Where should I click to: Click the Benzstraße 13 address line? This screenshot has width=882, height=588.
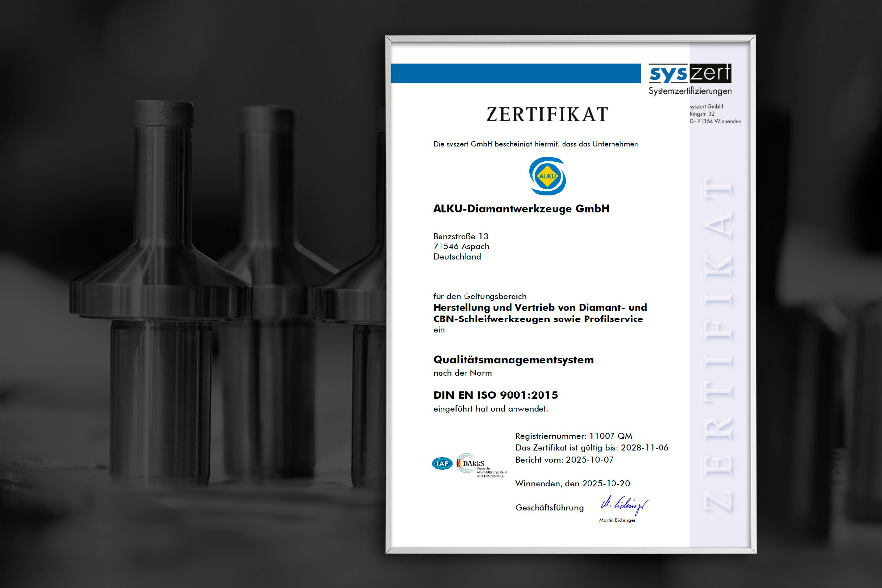[x=461, y=236]
